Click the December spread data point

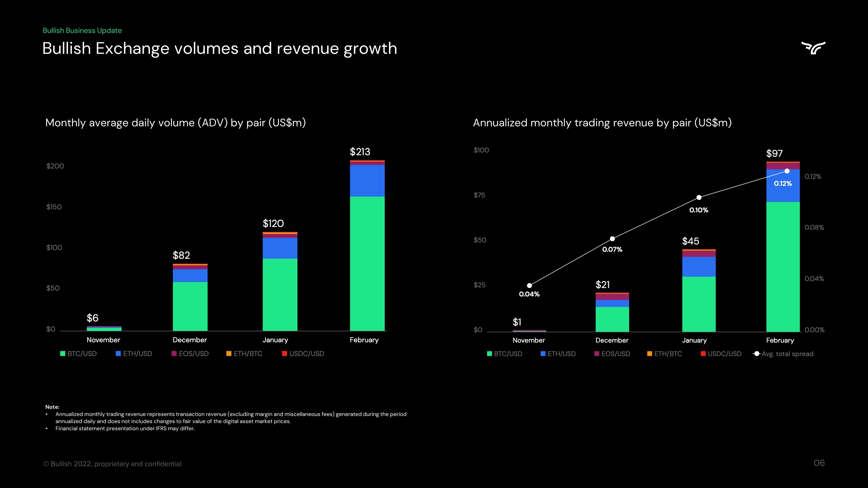[x=612, y=239]
